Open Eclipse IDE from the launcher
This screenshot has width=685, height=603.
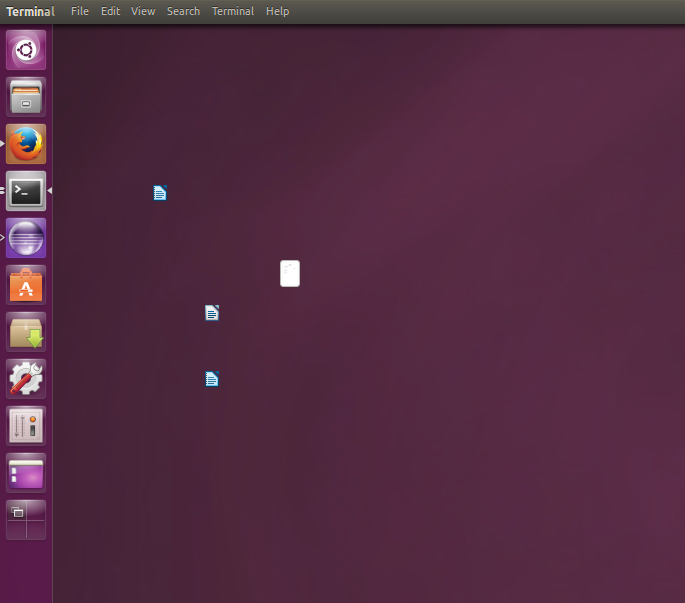[x=26, y=238]
